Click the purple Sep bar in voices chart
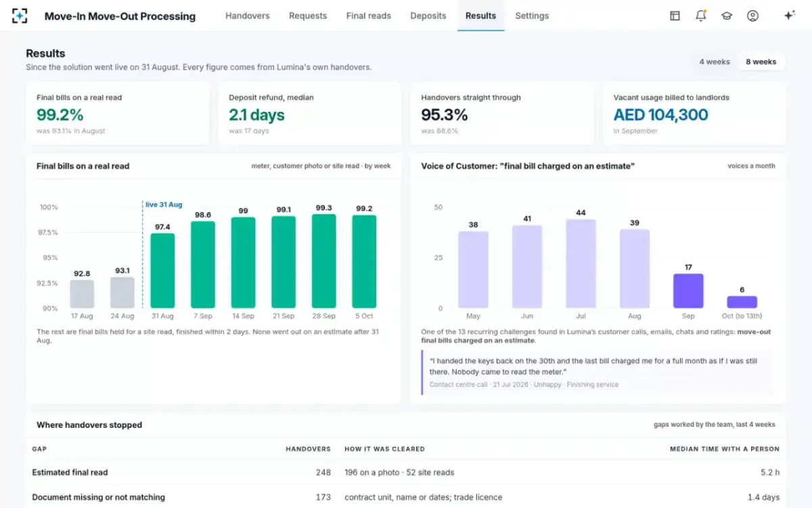Screen dimensions: 812x508 coord(688,291)
